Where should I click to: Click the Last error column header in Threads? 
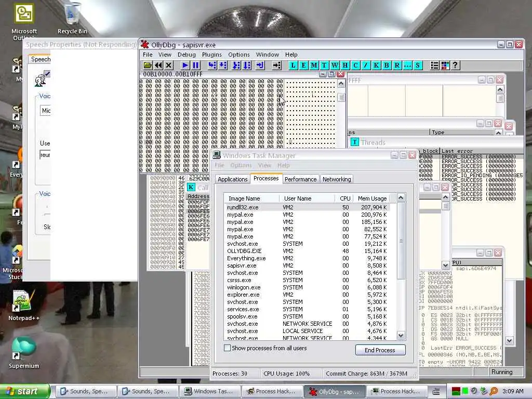click(482, 151)
